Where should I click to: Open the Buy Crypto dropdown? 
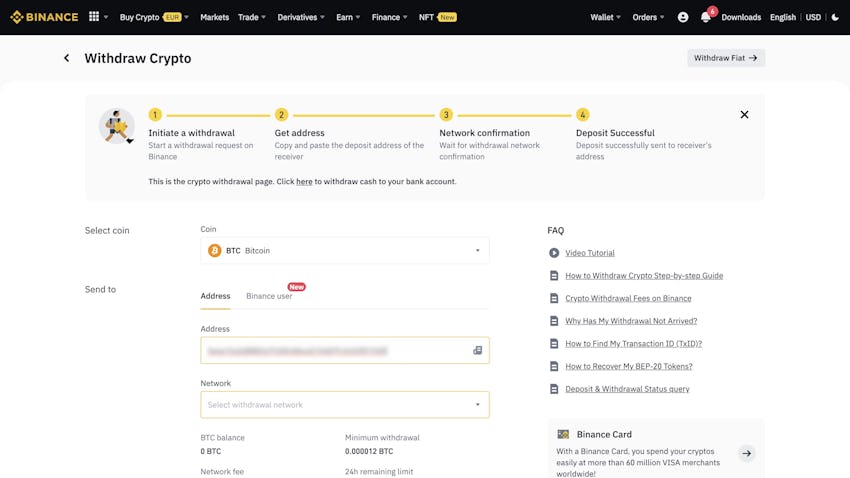[154, 17]
